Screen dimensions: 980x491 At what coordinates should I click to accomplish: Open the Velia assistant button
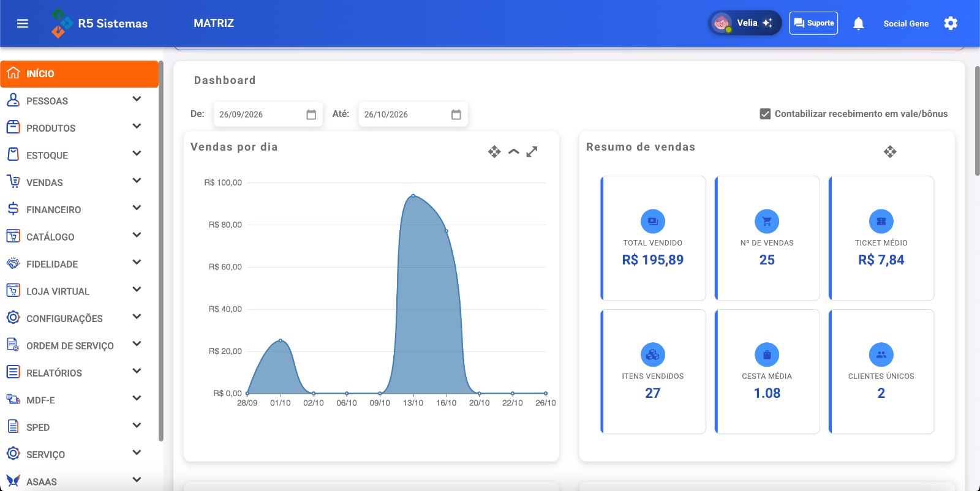[x=745, y=23]
